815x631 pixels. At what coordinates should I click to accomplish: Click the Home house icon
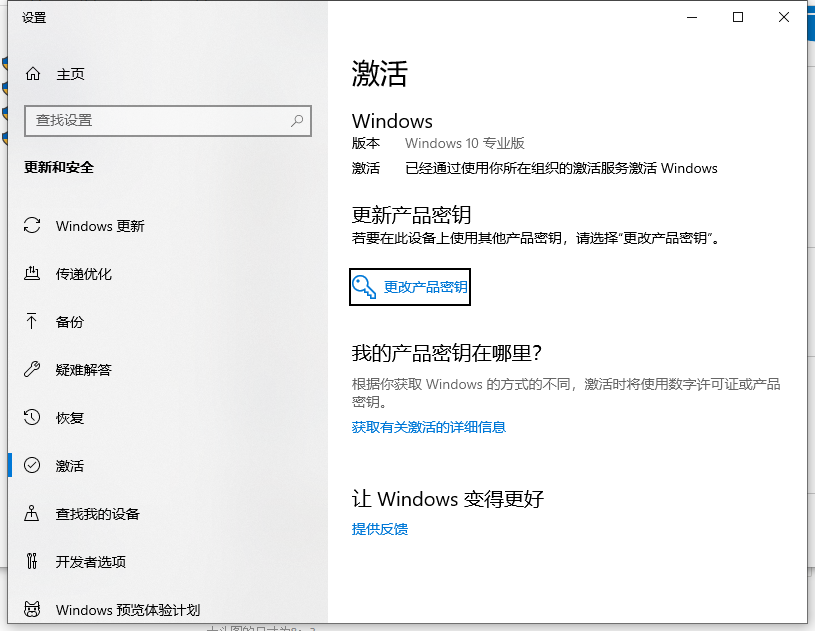click(x=33, y=74)
